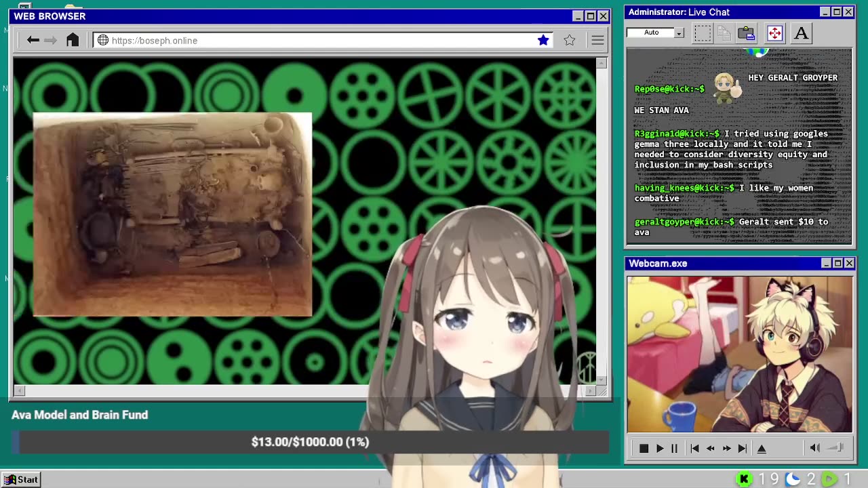This screenshot has width=868, height=488.
Task: Open the browser home page icon
Action: (73, 40)
